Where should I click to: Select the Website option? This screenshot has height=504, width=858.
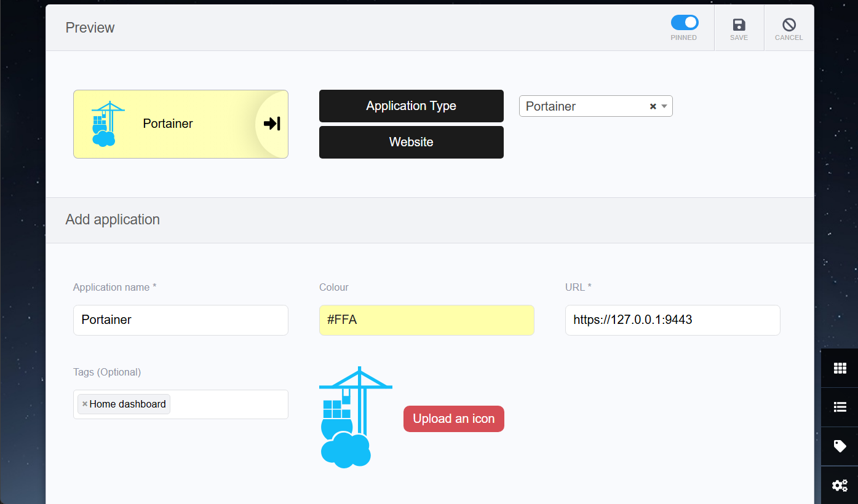pos(411,142)
